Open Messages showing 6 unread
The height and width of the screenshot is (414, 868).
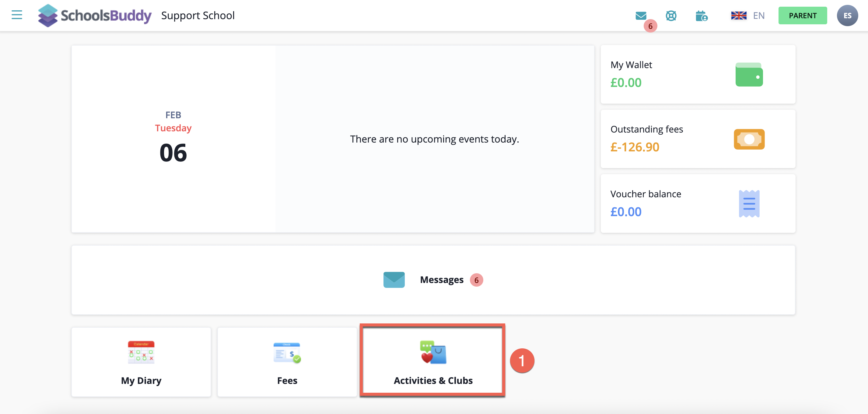tap(442, 279)
